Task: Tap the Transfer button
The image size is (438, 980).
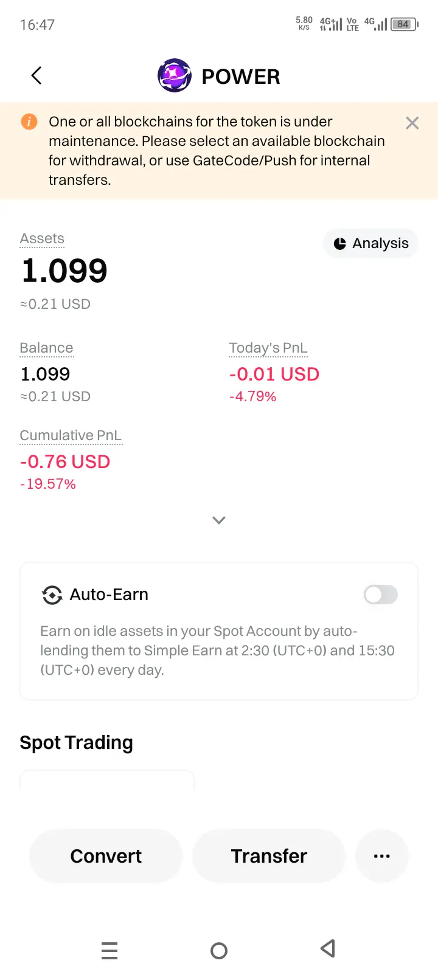Action: pyautogui.click(x=269, y=856)
